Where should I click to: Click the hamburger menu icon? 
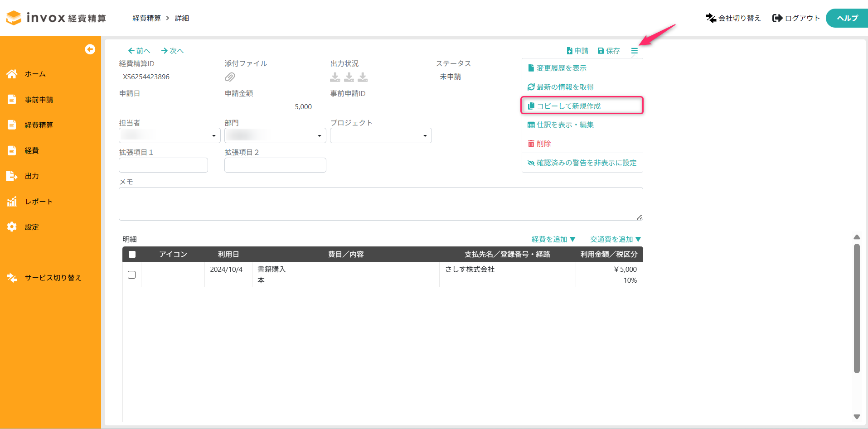pyautogui.click(x=634, y=51)
